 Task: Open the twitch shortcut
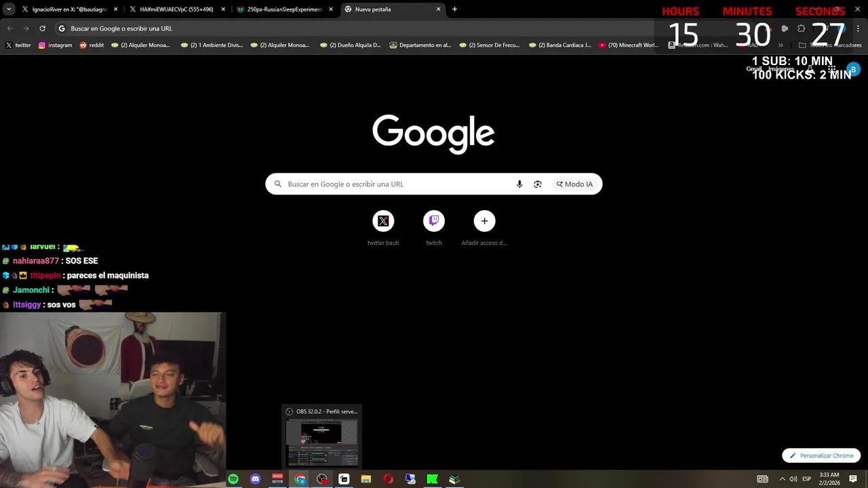click(434, 228)
